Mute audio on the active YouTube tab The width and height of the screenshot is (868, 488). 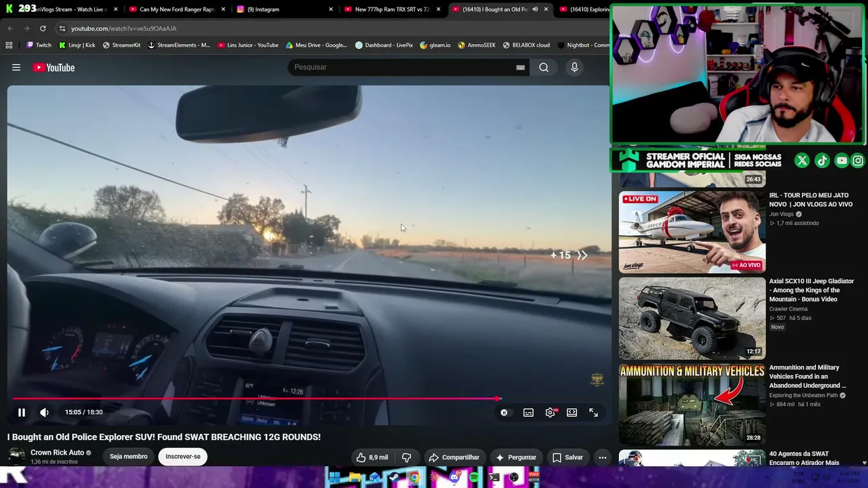point(535,9)
